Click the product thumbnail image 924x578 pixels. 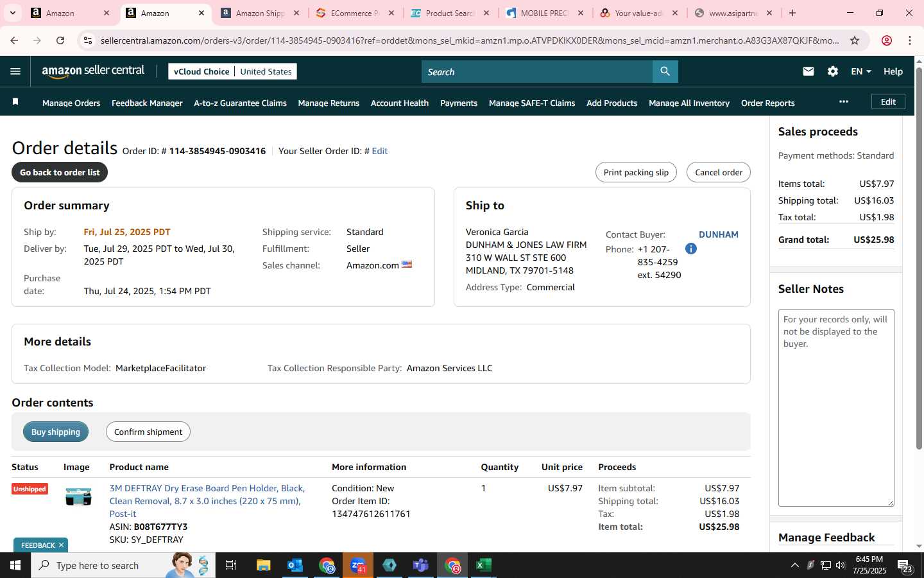click(78, 496)
